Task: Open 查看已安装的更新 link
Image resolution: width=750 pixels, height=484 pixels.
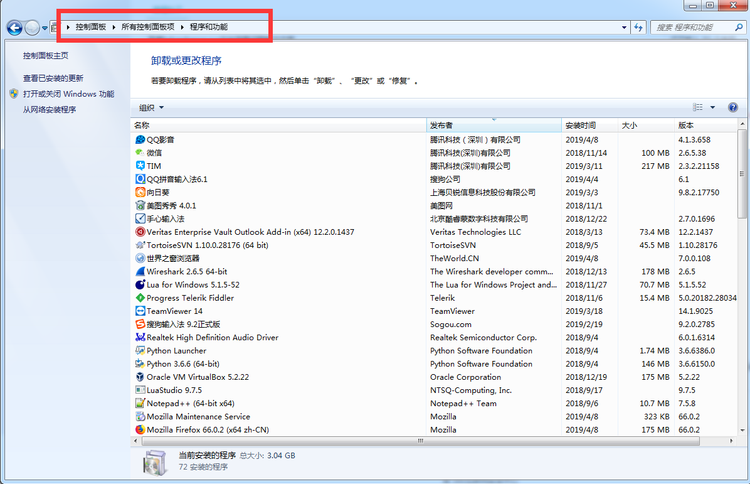Action: (53, 78)
